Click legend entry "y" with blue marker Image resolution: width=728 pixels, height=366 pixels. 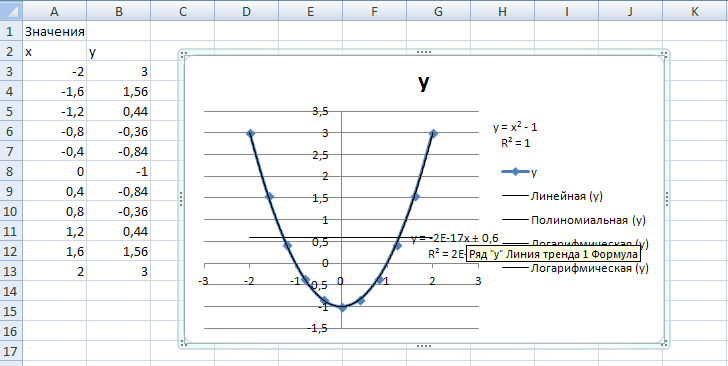tap(520, 172)
